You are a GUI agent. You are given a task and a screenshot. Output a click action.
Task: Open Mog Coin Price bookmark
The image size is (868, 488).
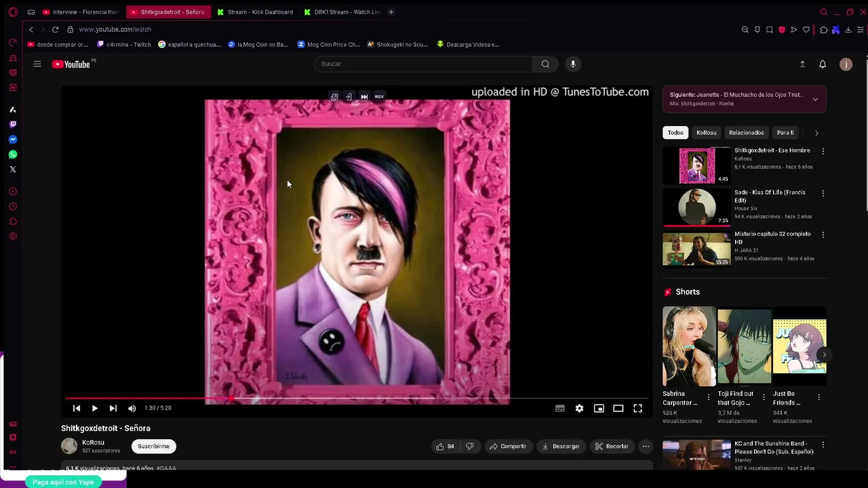click(x=328, y=45)
